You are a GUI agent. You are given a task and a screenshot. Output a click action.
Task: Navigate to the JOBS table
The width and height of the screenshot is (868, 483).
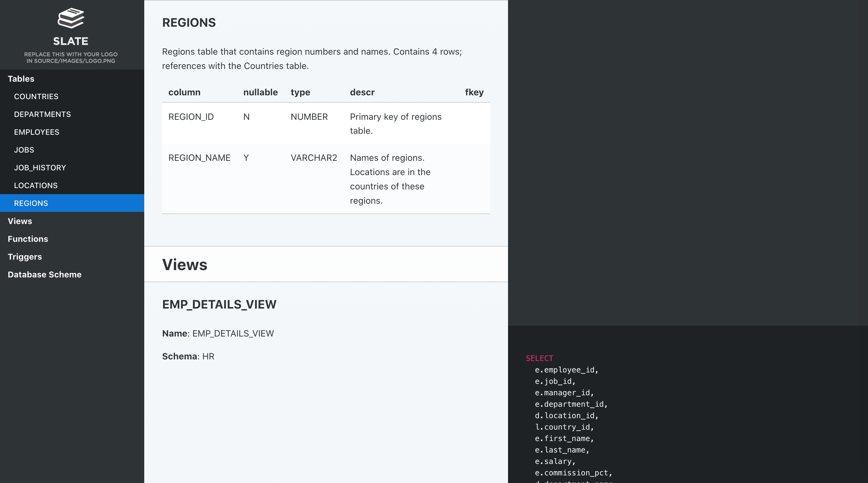[x=24, y=150]
